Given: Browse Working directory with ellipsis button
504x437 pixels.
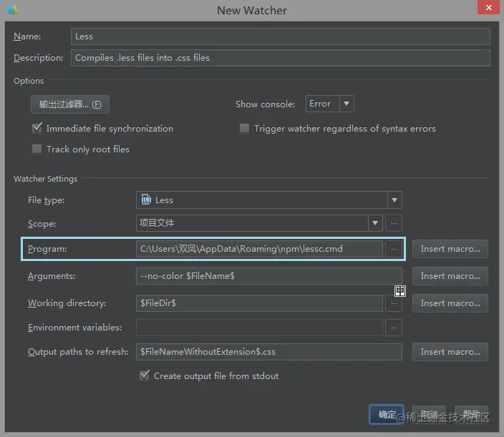Looking at the screenshot, I should coord(394,304).
